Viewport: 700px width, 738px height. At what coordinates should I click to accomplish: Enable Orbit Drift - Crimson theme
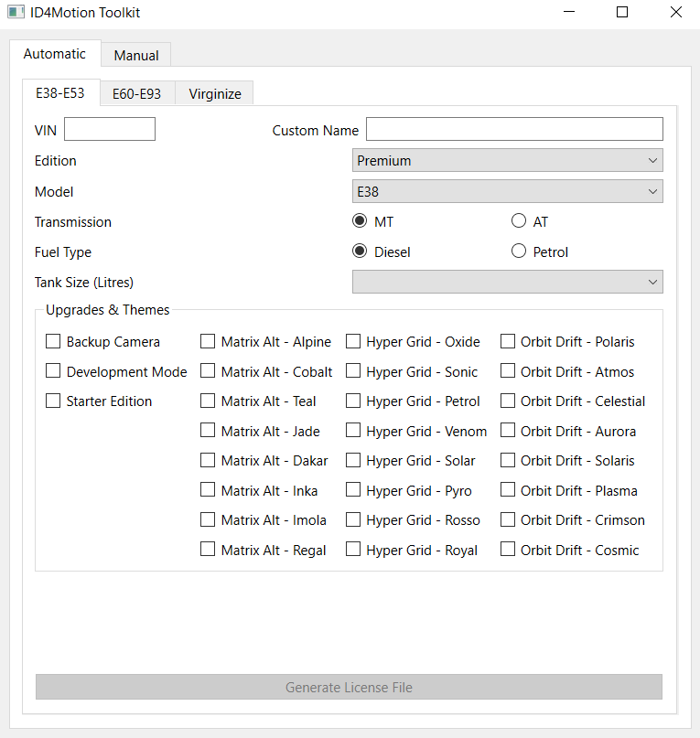coord(507,519)
